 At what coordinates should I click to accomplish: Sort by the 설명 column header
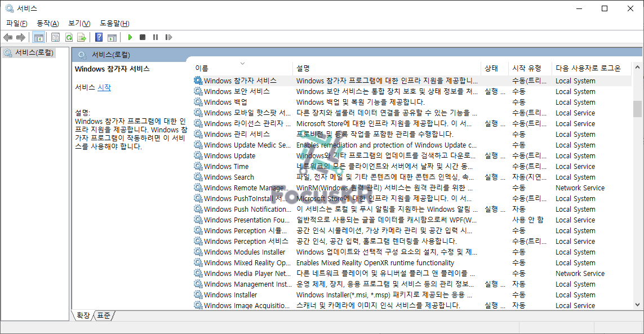(x=387, y=68)
